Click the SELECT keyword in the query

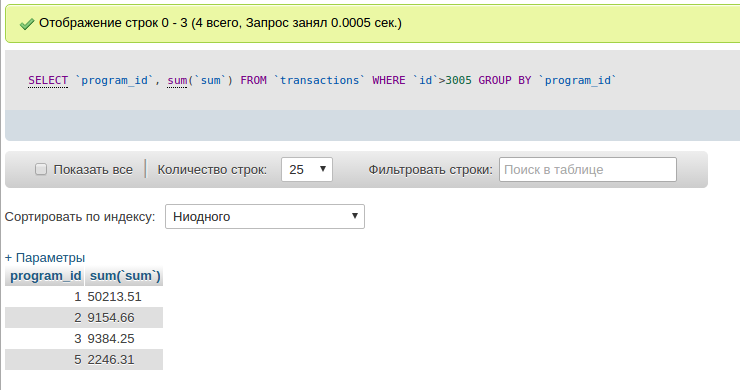(x=48, y=81)
